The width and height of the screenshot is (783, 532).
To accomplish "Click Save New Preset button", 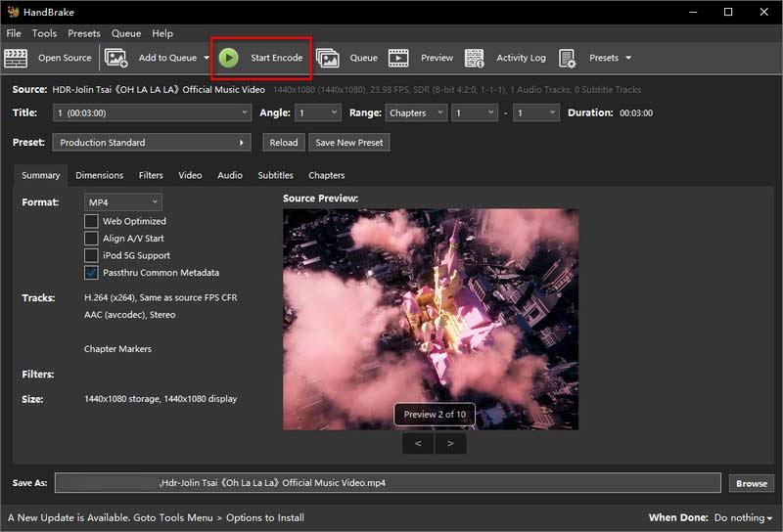I will click(349, 142).
